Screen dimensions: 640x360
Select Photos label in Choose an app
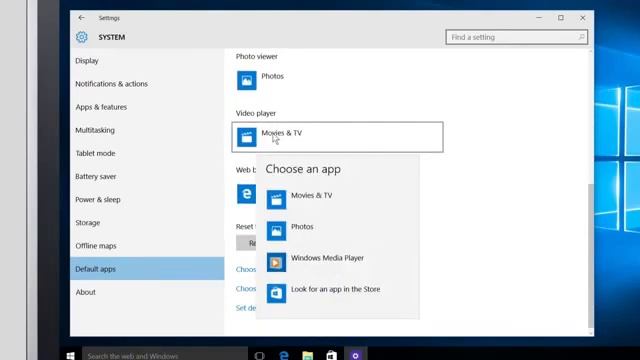[x=302, y=227]
